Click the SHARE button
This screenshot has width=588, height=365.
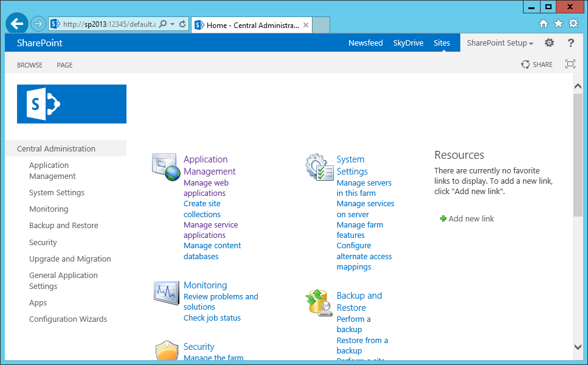(x=537, y=64)
